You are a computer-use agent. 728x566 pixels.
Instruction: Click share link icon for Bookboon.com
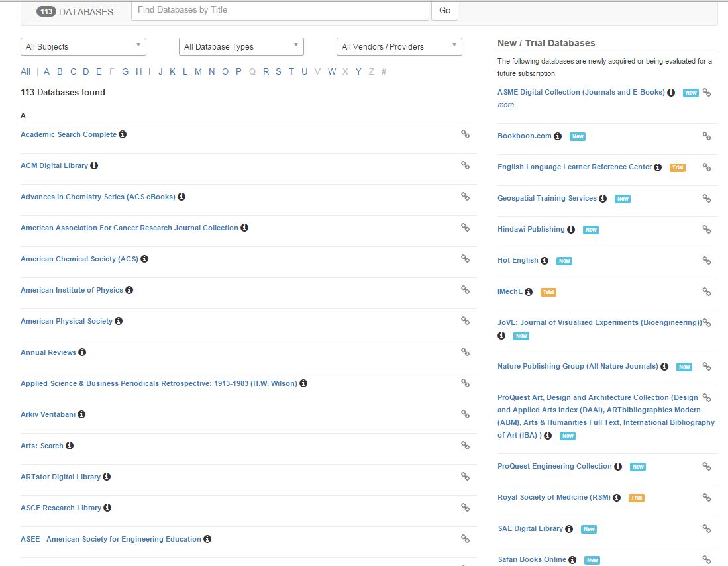pyautogui.click(x=707, y=136)
